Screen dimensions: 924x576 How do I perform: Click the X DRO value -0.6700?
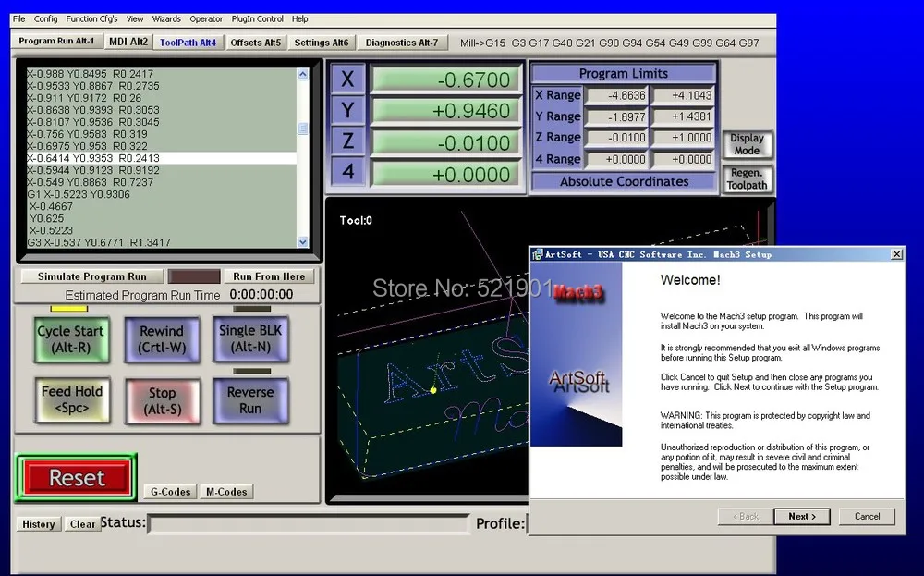[445, 80]
